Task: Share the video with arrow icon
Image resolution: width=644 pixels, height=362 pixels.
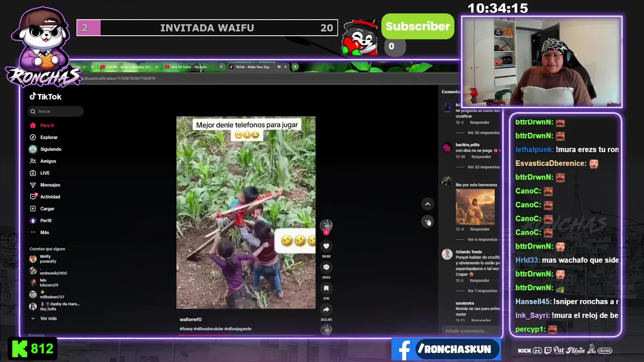Action: click(326, 310)
